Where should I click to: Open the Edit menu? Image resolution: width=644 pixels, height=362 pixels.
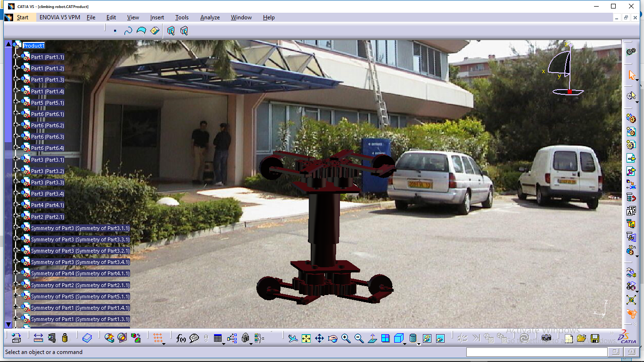(x=111, y=17)
